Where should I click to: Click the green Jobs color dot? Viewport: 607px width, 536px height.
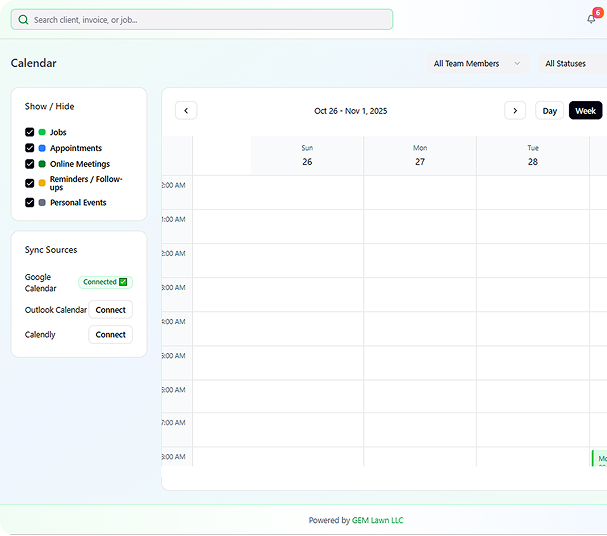click(42, 132)
